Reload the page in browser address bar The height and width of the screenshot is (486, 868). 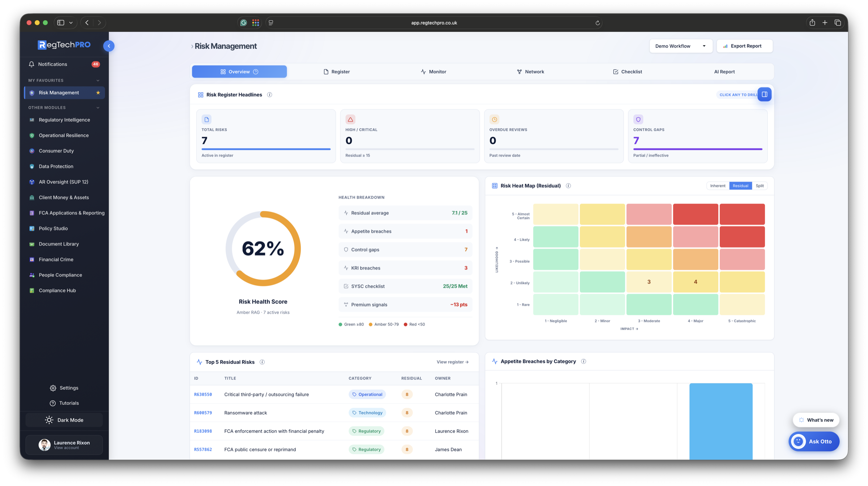pyautogui.click(x=597, y=23)
